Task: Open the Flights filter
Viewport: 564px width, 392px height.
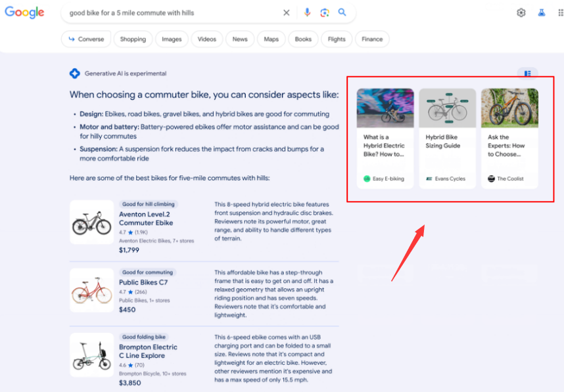Action: (337, 39)
